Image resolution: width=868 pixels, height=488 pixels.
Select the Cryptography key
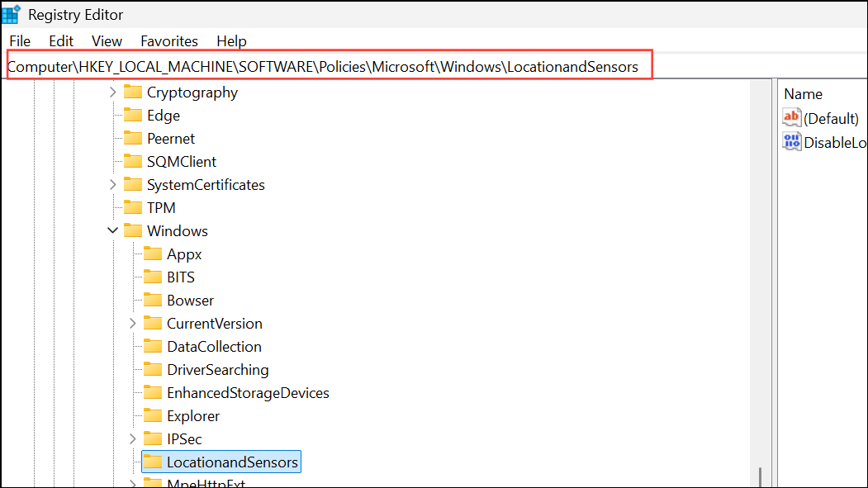pos(192,92)
